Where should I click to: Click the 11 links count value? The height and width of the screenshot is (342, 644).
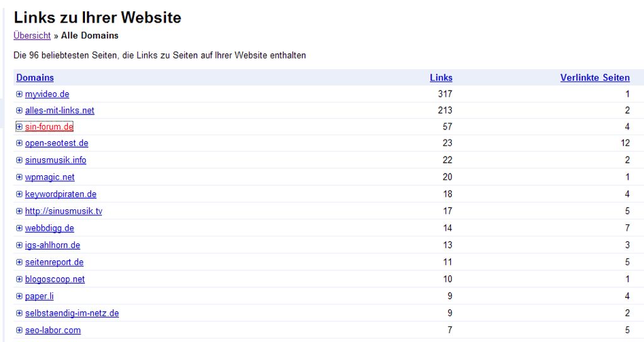(447, 262)
